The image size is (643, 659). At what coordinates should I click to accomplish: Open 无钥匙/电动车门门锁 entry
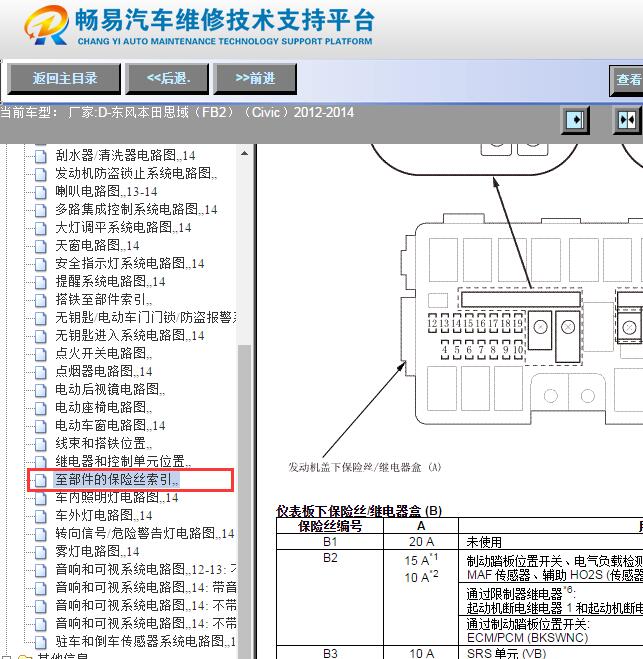tap(145, 318)
